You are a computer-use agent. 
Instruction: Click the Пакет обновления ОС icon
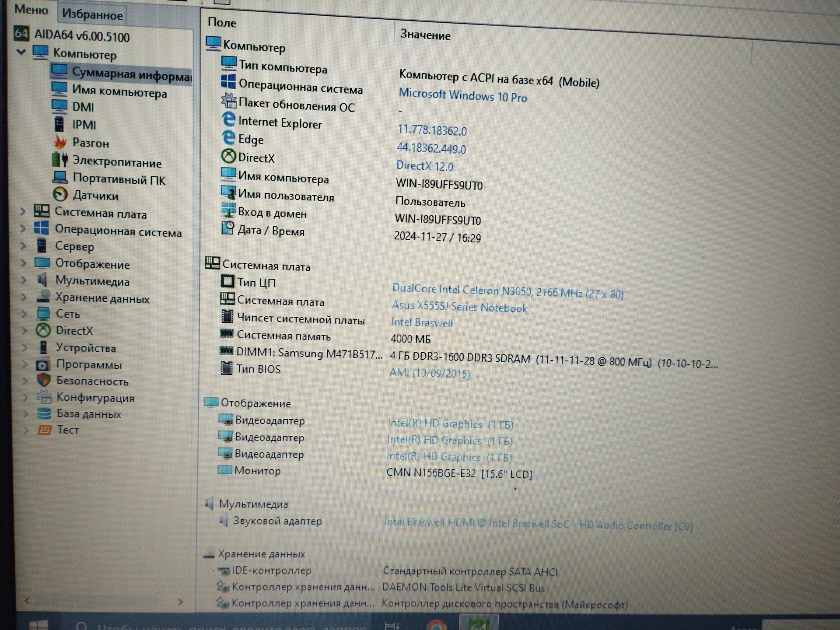click(x=228, y=101)
